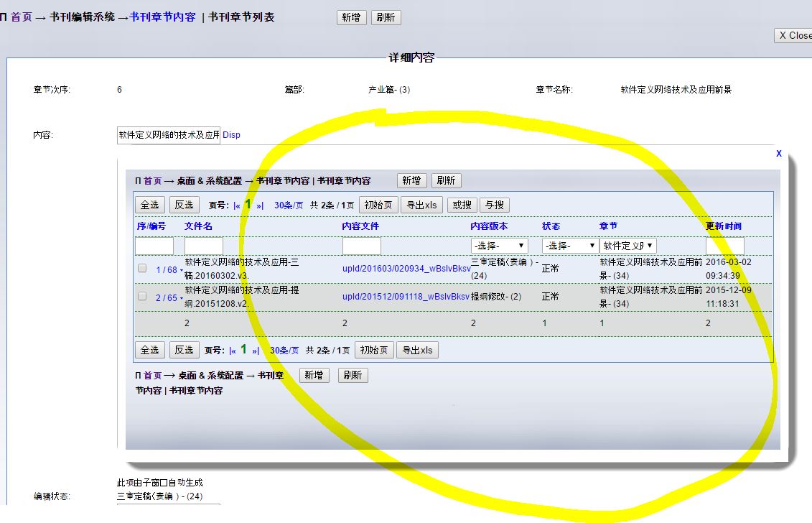Open 书刊章节内容 breadcrumb link at top
The height and width of the screenshot is (523, 812).
(x=162, y=17)
